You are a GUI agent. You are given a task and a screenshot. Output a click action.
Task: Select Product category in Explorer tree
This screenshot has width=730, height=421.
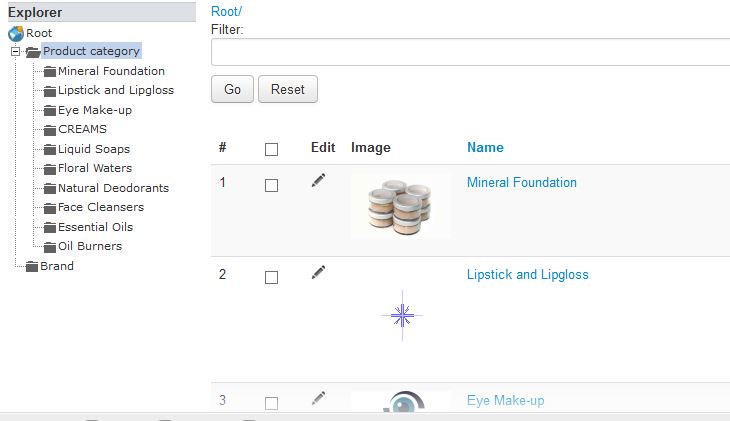click(x=91, y=51)
